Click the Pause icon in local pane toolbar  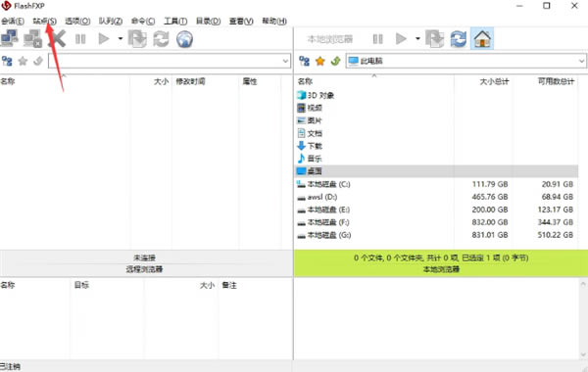point(377,38)
